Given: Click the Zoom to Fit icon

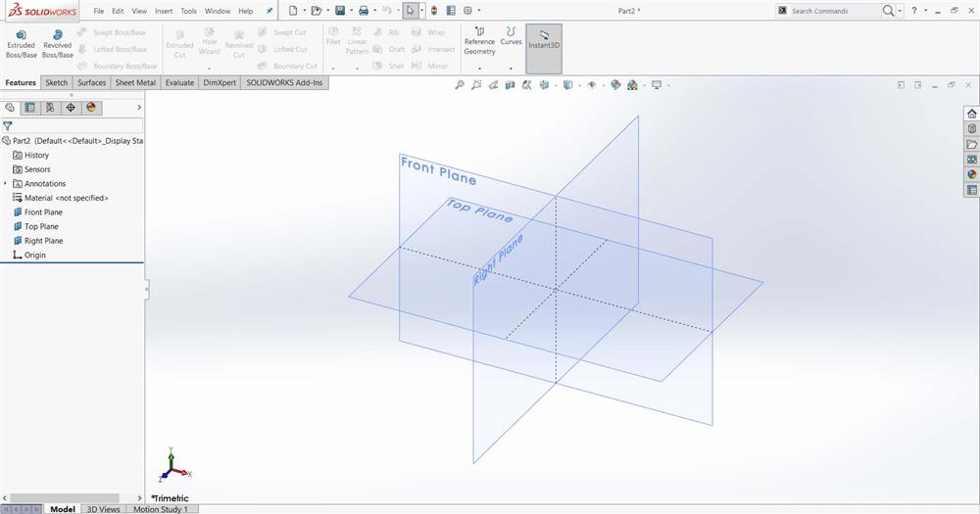Looking at the screenshot, I should [460, 85].
